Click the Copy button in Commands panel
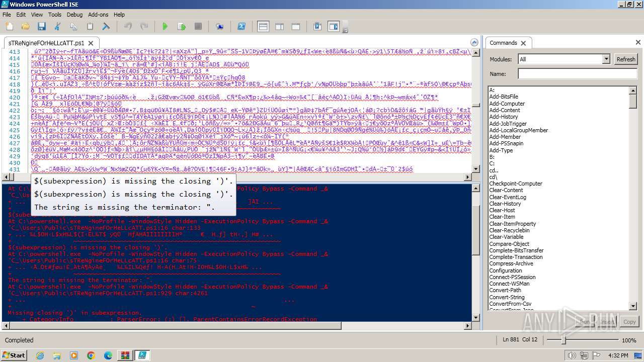 point(629,322)
